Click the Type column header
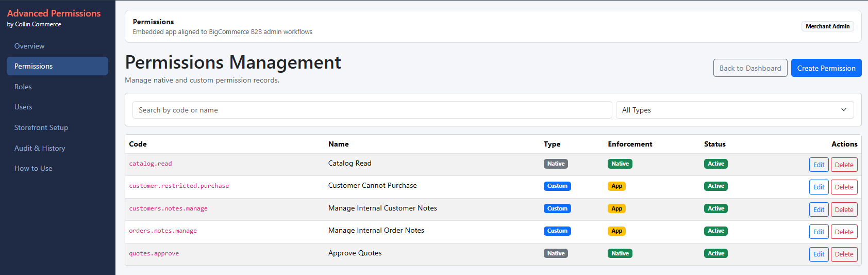 coord(552,144)
